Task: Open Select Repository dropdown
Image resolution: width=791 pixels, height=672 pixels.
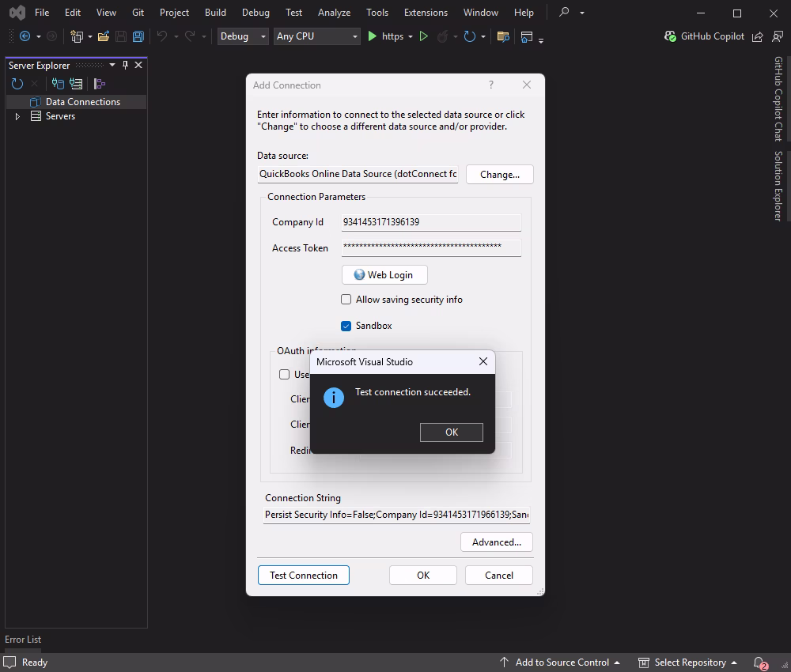Action: [x=687, y=663]
